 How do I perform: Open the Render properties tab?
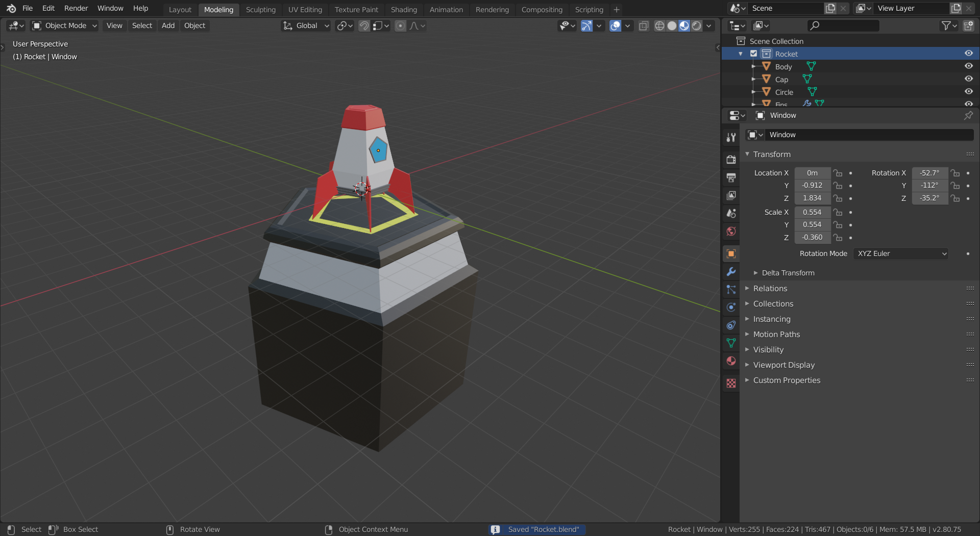(x=731, y=159)
